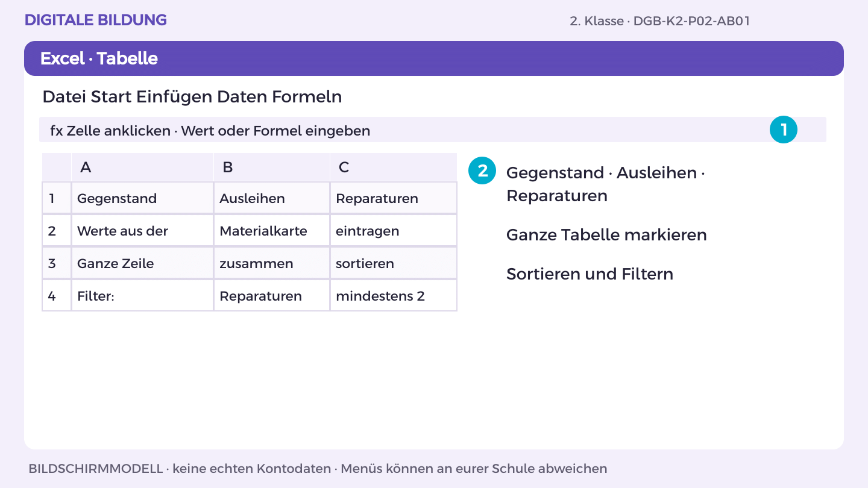868x488 pixels.
Task: Select row header 2
Action: pyautogui.click(x=57, y=231)
